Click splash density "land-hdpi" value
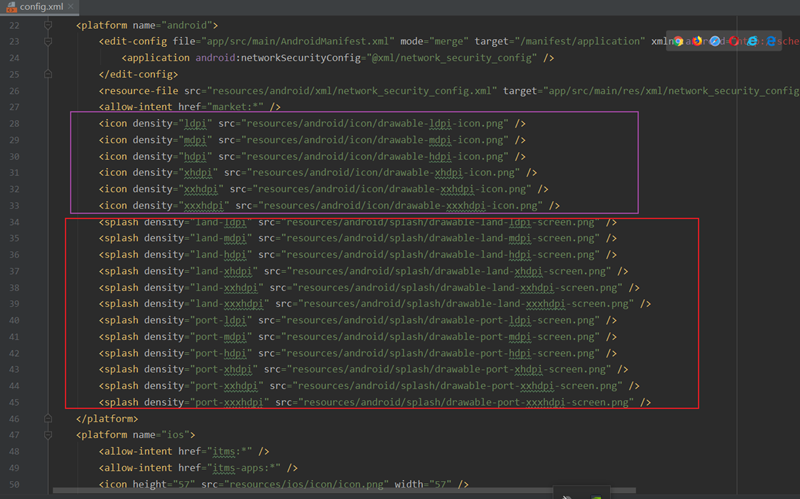Image resolution: width=800 pixels, height=499 pixels. pyautogui.click(x=221, y=255)
